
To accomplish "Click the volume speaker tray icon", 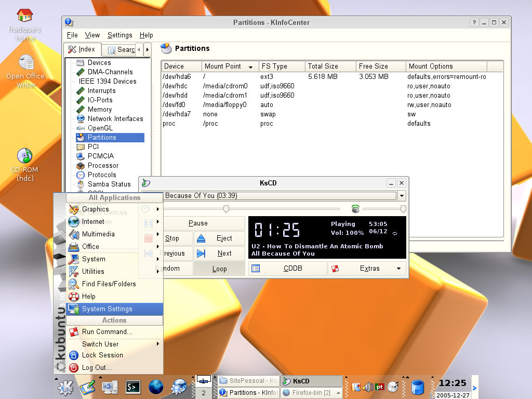I will click(x=367, y=387).
